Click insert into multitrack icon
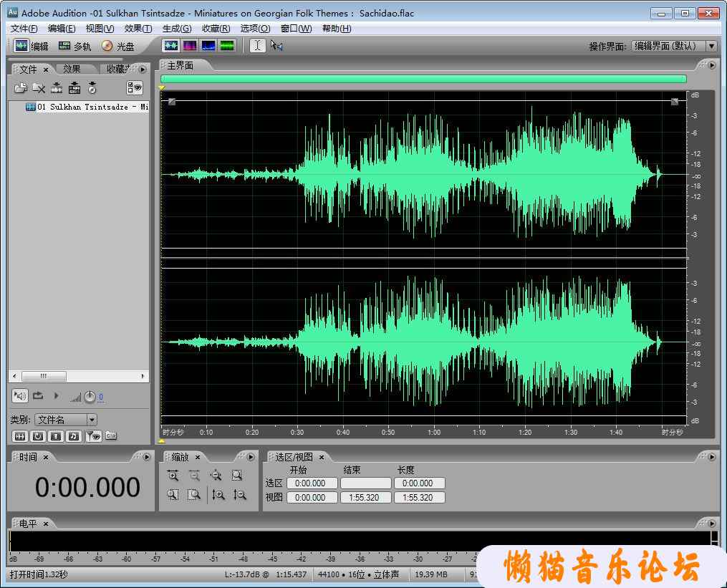 74,87
